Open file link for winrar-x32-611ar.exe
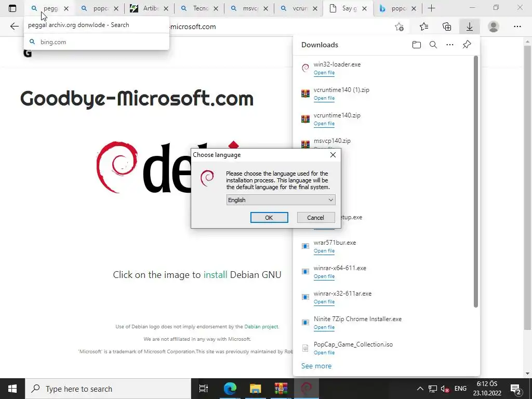 tap(324, 302)
